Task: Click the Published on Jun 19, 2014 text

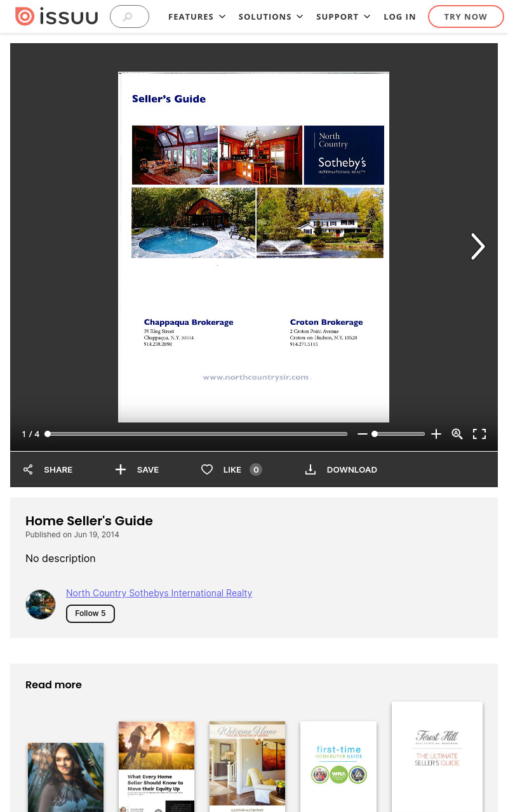Action: pos(72,535)
